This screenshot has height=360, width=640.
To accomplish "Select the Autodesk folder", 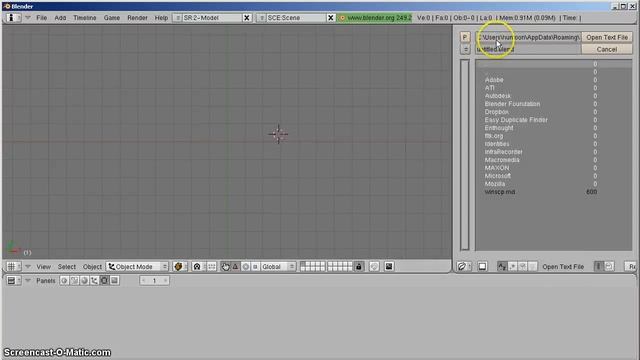I will (498, 96).
